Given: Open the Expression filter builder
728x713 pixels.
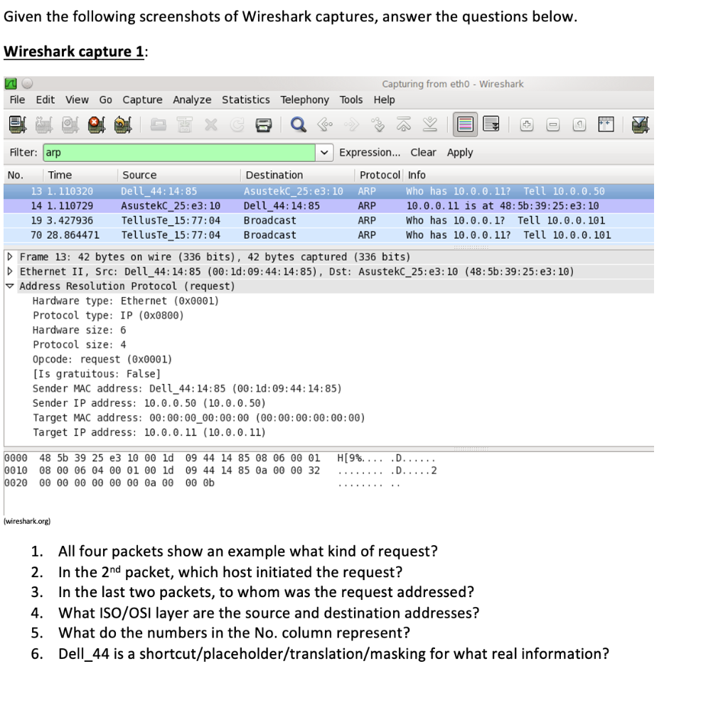Looking at the screenshot, I should click(370, 152).
